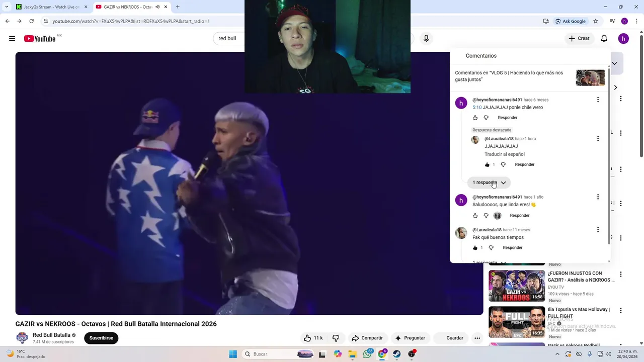Like the 'JAJAJAJAJ ponle chile wero' comment
This screenshot has height=362, width=644.
coord(475,118)
